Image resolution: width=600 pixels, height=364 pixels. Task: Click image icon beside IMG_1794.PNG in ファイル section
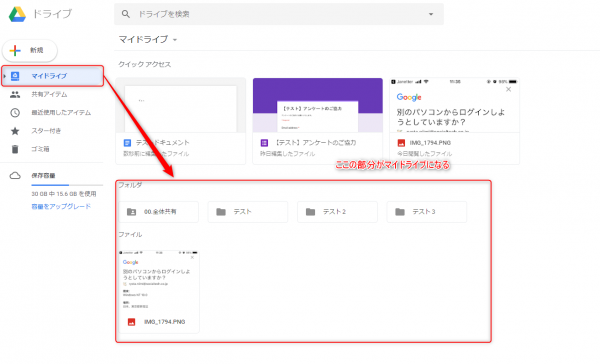[x=131, y=322]
